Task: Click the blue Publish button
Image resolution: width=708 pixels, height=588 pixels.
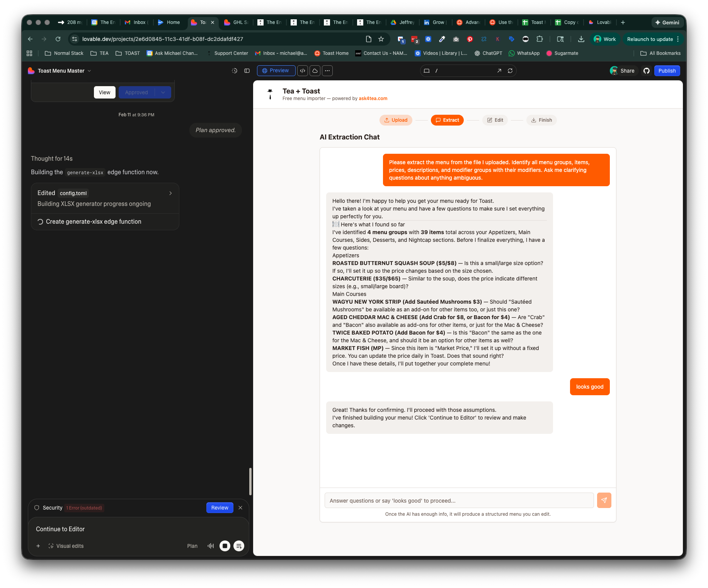Action: tap(667, 71)
